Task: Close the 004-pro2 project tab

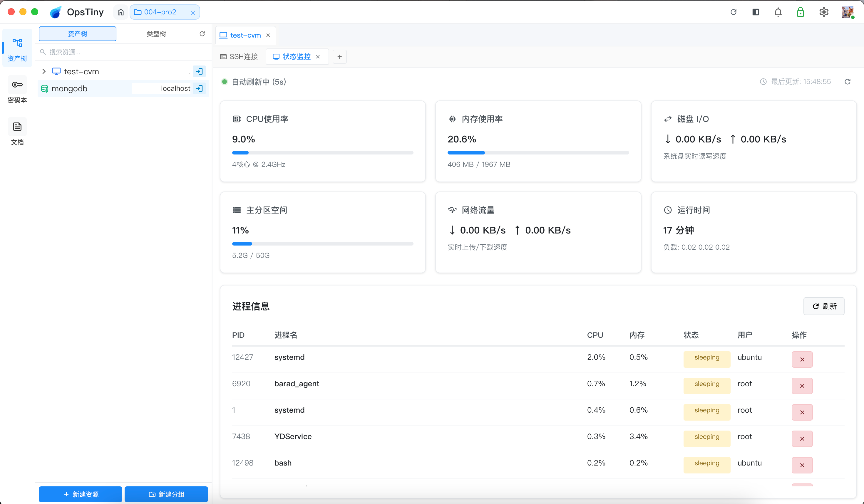Action: coord(193,13)
